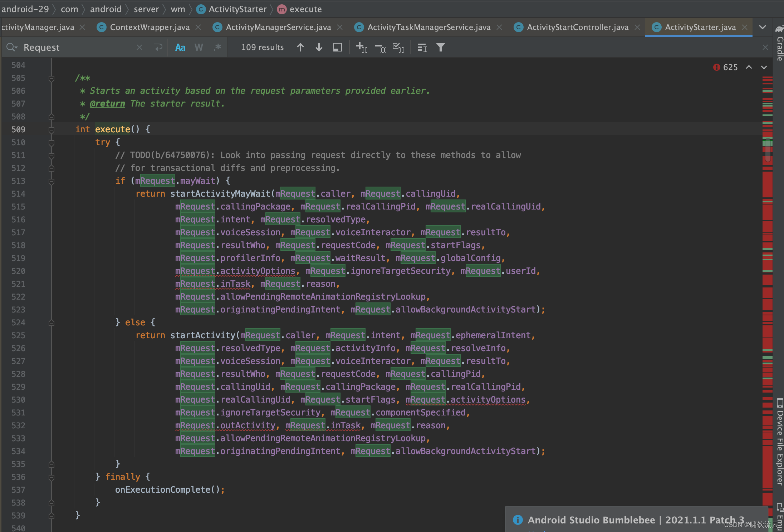Go to next search occurrence arrow
This screenshot has width=784, height=532.
pyautogui.click(x=319, y=47)
